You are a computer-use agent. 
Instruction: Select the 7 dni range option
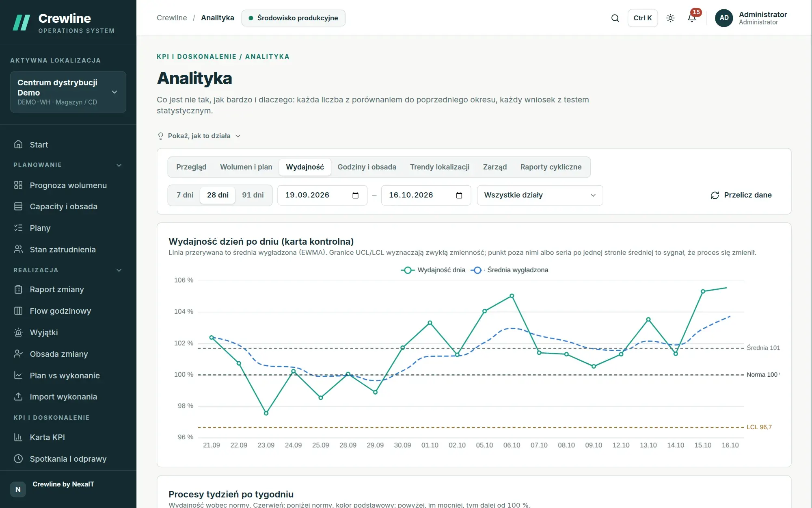[x=185, y=195]
